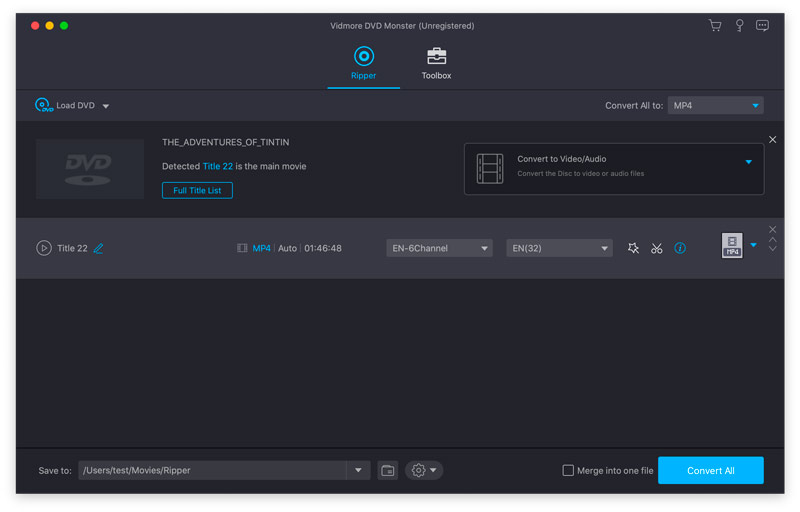Viewport: 800px width, 512px height.
Task: Open the shopping cart purchase icon
Action: 715,25
